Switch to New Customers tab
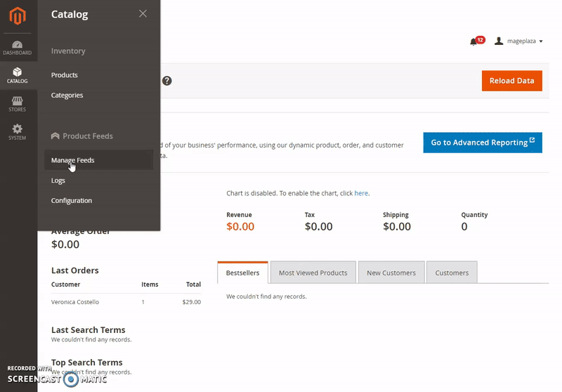This screenshot has width=562, height=392. pos(391,273)
